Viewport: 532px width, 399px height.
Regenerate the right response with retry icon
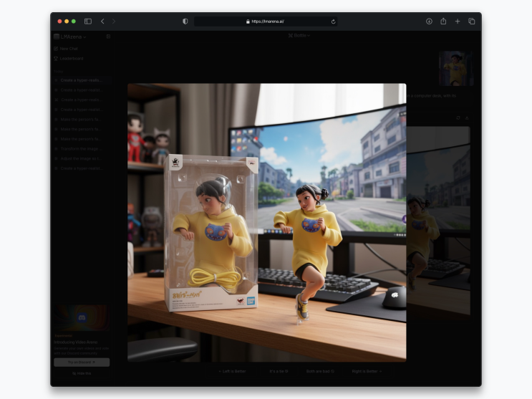pos(458,117)
